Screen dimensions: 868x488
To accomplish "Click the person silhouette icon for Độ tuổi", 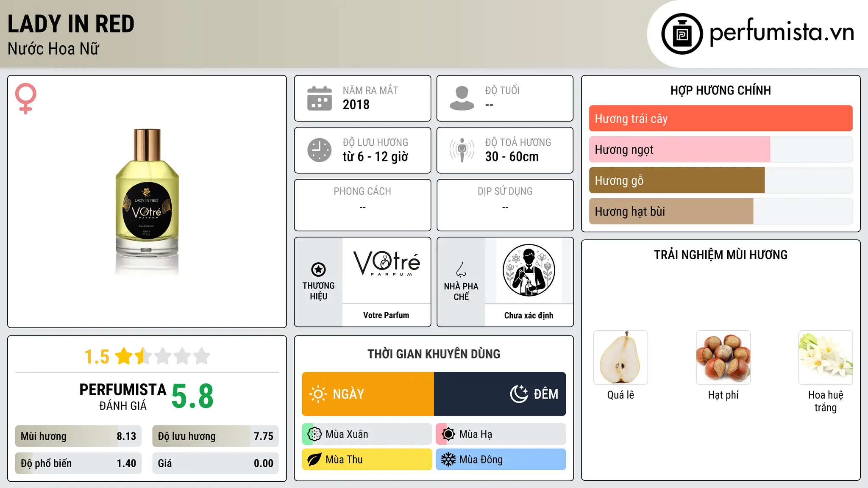I will [462, 98].
